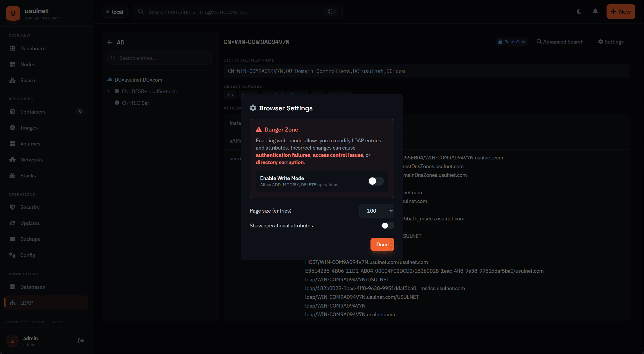The height and width of the screenshot is (354, 644).
Task: Open the Security operations page
Action: 30,207
